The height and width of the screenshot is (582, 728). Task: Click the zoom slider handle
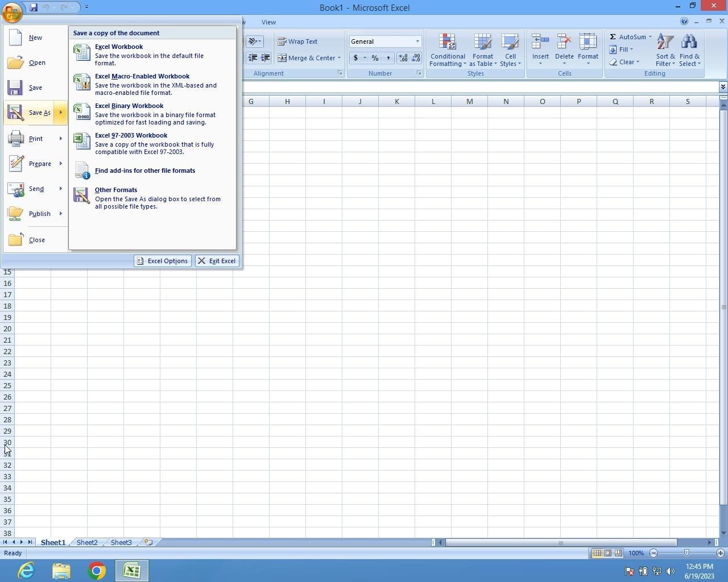pyautogui.click(x=686, y=553)
